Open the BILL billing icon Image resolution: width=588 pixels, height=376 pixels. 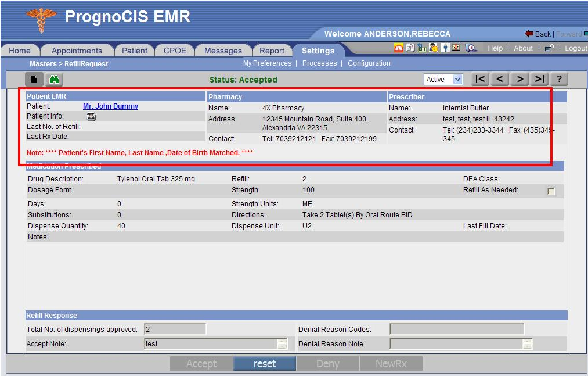point(422,48)
